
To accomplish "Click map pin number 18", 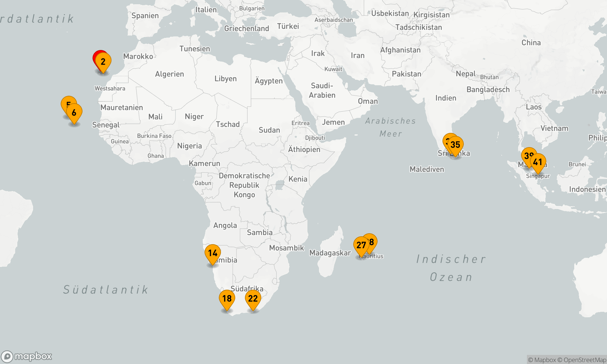I will [x=227, y=298].
